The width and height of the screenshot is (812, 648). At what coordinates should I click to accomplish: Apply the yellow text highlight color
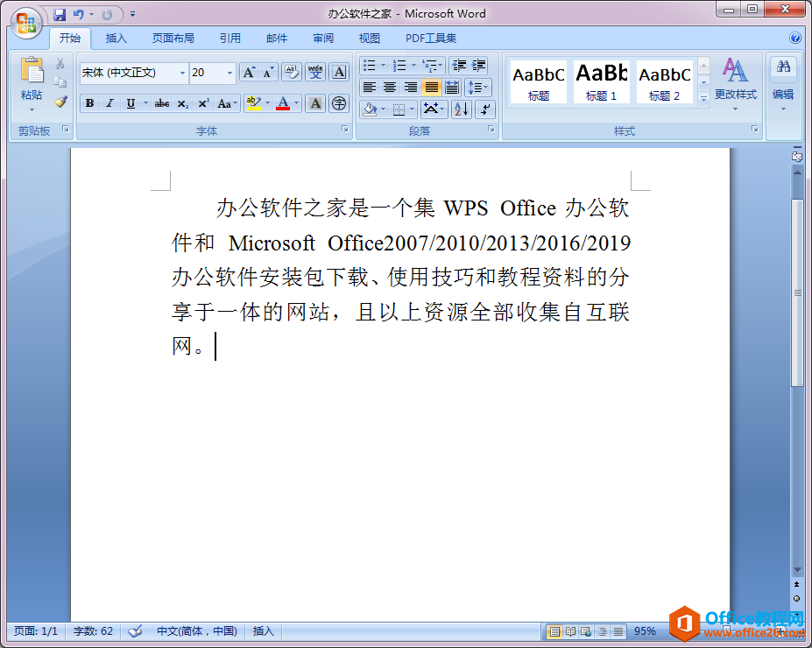coord(254,103)
